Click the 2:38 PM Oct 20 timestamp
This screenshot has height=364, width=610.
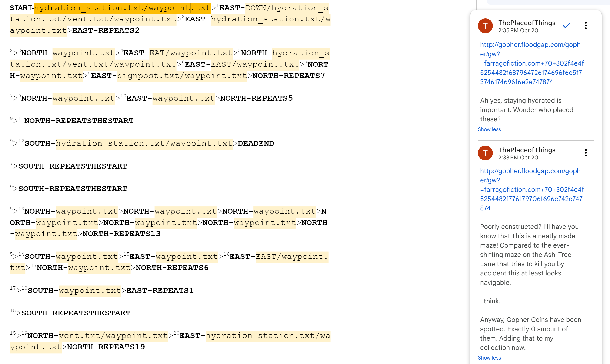click(x=518, y=157)
